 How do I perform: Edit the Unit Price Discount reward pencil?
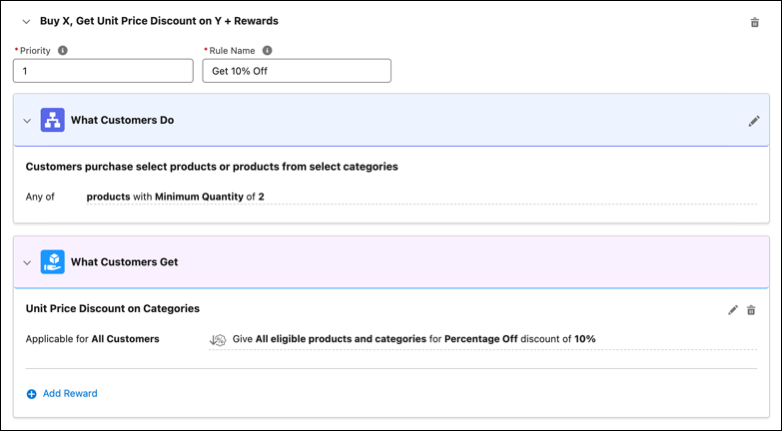click(733, 310)
